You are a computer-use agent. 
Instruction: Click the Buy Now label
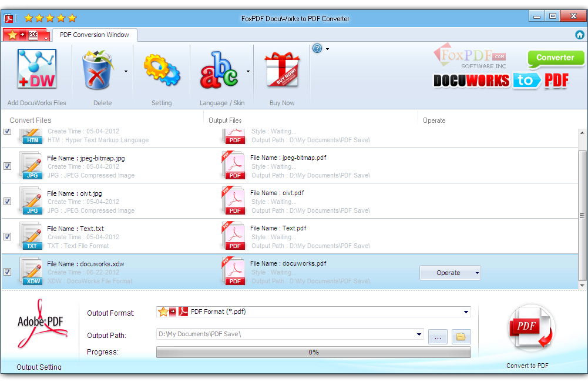(x=282, y=103)
